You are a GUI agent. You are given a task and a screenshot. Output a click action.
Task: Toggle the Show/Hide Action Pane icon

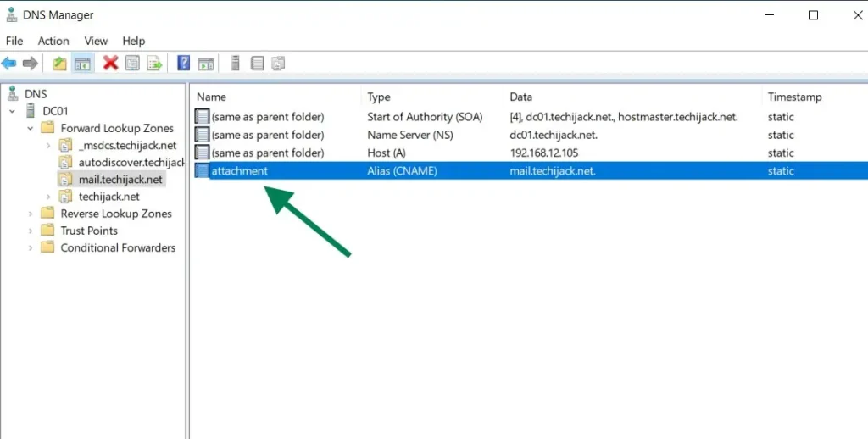tap(206, 64)
